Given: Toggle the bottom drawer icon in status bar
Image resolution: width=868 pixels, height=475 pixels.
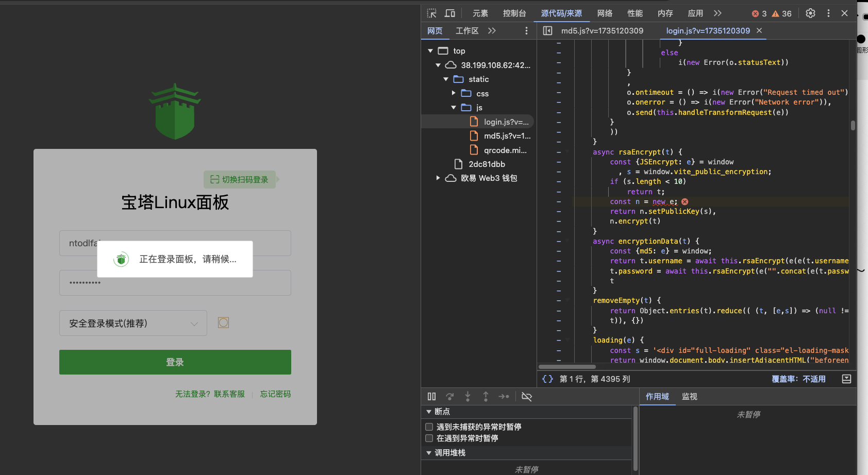Looking at the screenshot, I should [846, 379].
